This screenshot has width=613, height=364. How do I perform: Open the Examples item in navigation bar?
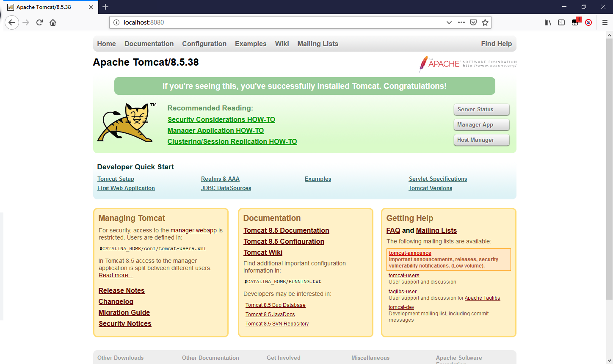tap(251, 44)
